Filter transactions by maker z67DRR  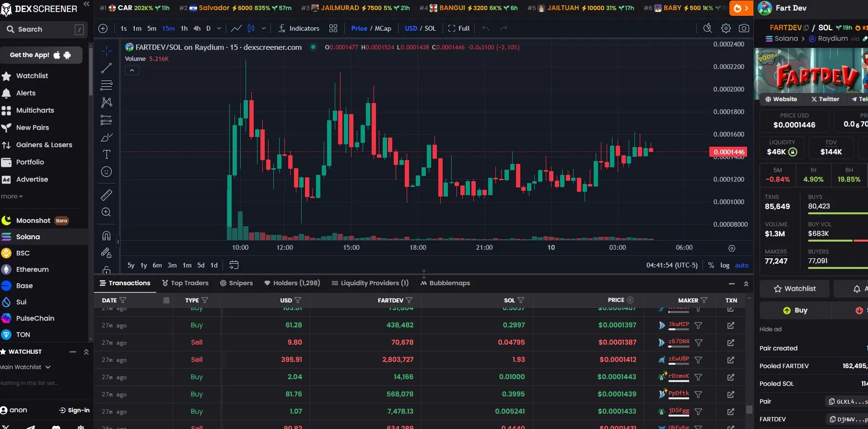pyautogui.click(x=699, y=343)
